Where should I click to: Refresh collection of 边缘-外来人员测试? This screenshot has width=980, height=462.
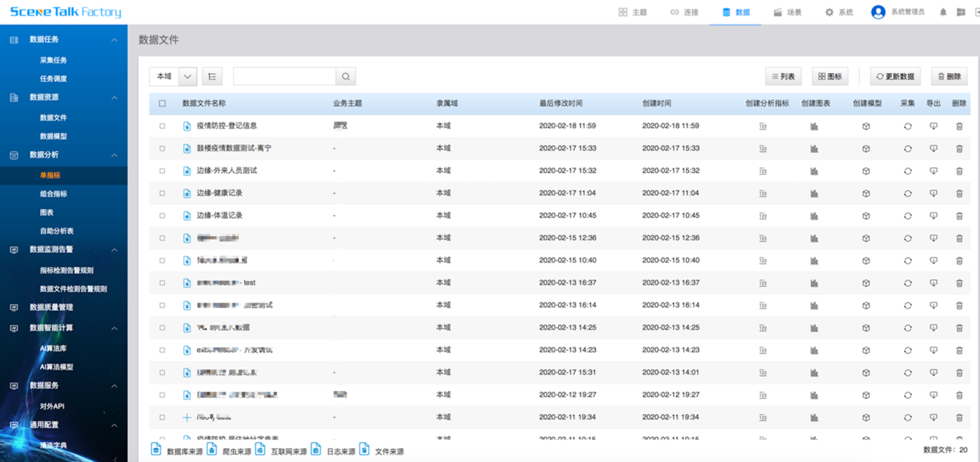(908, 171)
